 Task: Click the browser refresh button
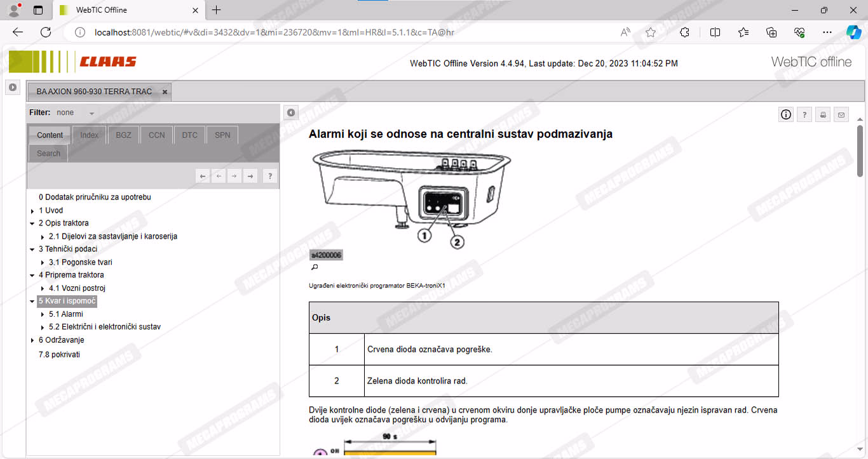(x=46, y=32)
